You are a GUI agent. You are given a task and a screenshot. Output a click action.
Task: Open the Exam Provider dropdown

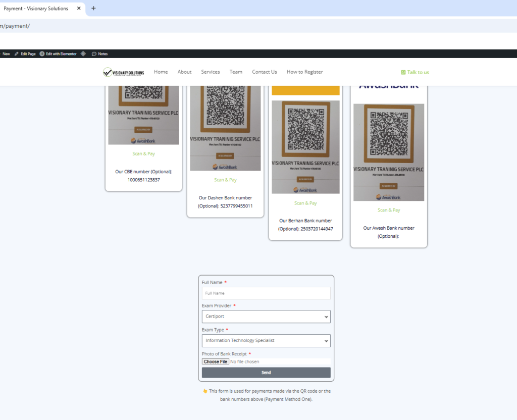tap(266, 317)
